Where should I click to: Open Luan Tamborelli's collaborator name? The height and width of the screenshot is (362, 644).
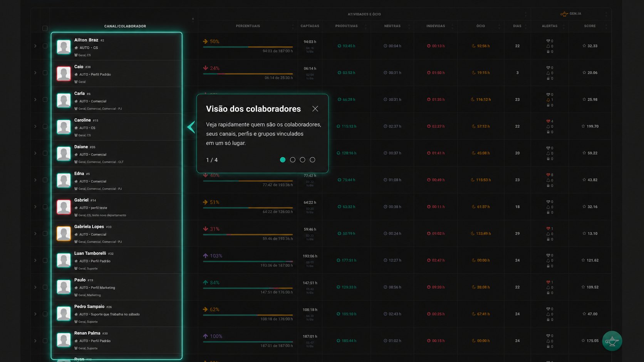tap(90, 253)
